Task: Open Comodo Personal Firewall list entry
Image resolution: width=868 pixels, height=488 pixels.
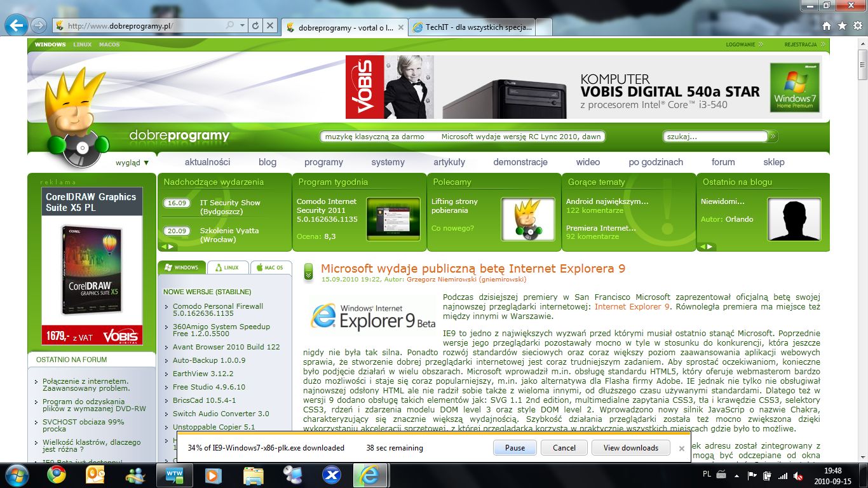Action: tap(218, 309)
